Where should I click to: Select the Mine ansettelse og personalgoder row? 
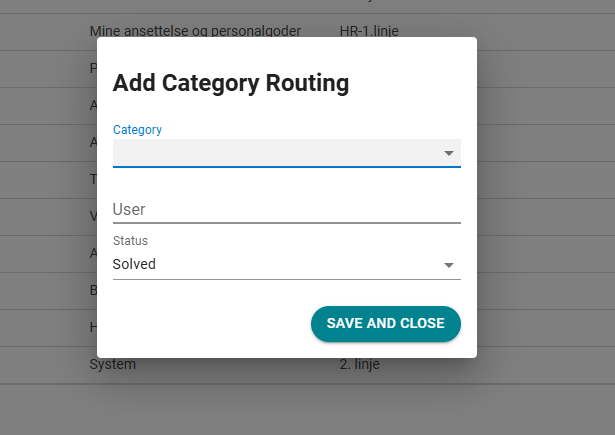(x=195, y=31)
